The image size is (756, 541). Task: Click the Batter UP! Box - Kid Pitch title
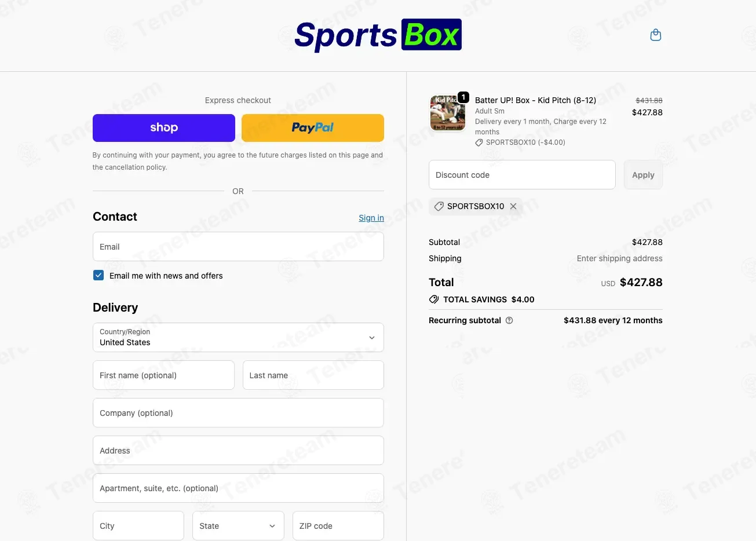tap(535, 100)
